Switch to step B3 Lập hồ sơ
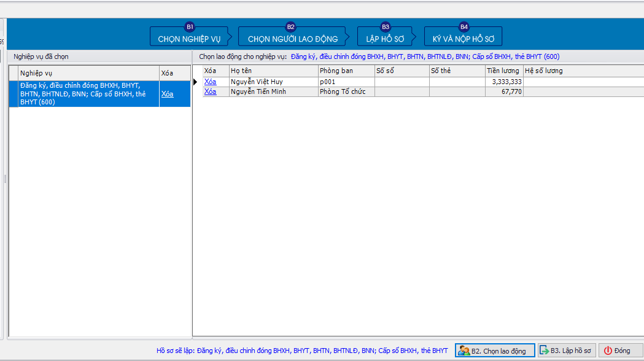Image resolution: width=644 pixels, height=361 pixels. (x=386, y=36)
